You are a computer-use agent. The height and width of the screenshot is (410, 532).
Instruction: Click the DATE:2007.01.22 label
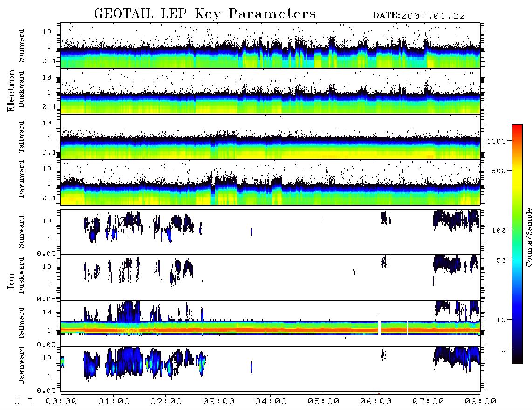[x=419, y=16]
